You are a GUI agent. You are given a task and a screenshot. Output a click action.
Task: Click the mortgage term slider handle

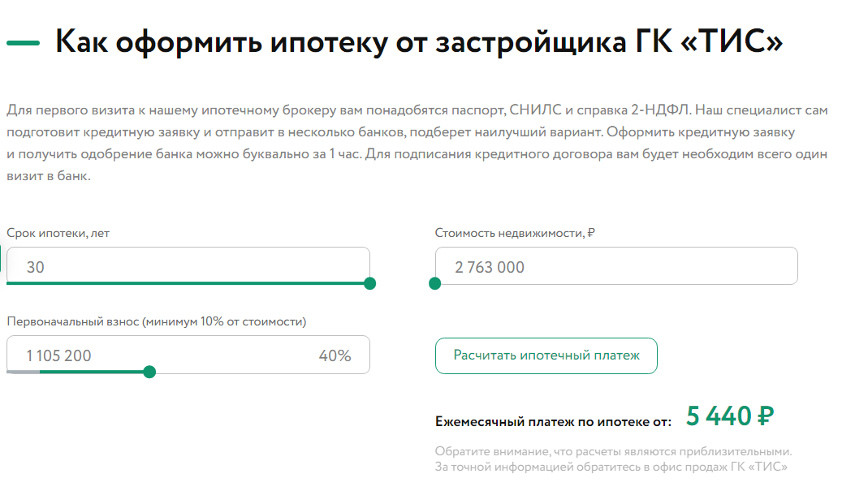370,283
